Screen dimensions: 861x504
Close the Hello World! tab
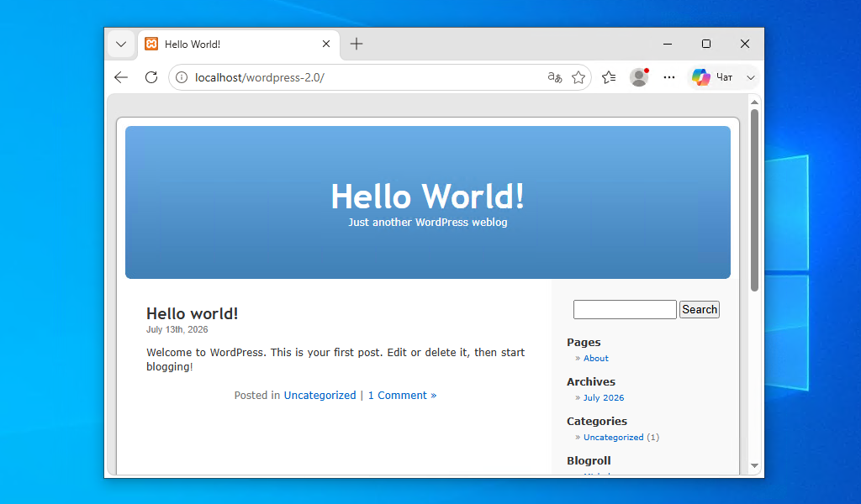pyautogui.click(x=326, y=44)
